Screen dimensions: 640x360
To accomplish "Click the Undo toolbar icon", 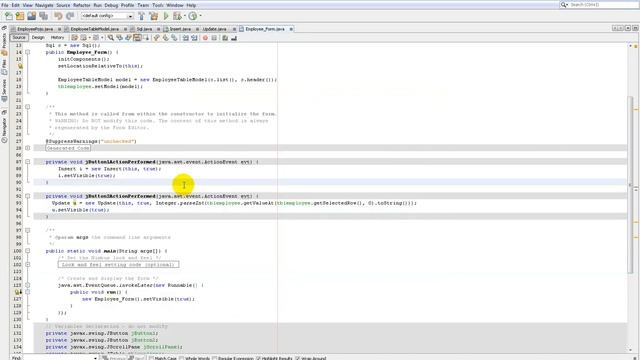I will pyautogui.click(x=58, y=16).
